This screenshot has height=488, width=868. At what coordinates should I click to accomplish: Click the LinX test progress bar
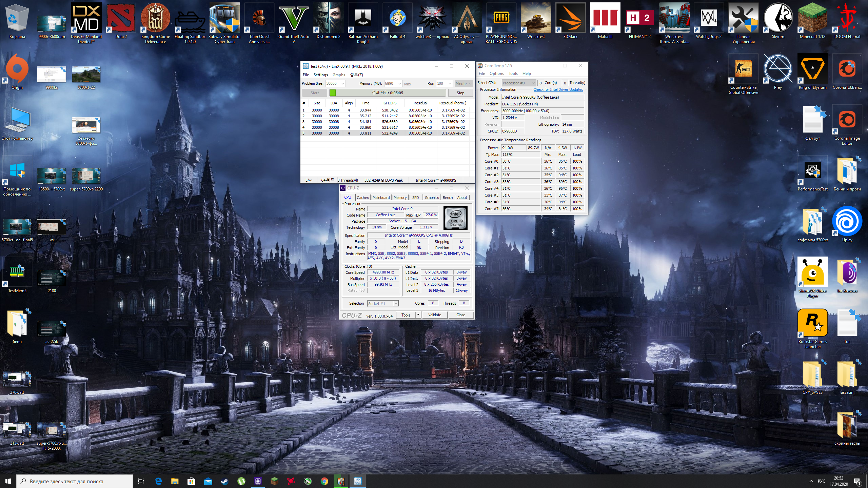387,93
